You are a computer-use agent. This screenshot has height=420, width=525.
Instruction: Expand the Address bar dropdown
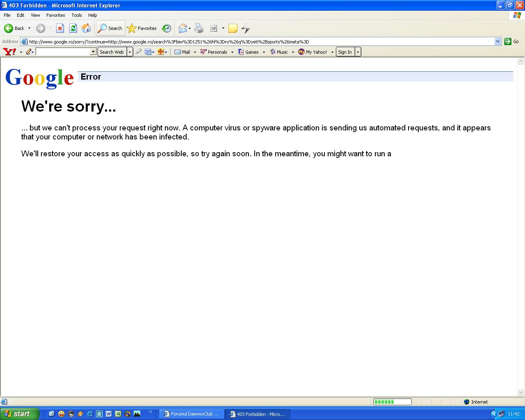[498, 41]
